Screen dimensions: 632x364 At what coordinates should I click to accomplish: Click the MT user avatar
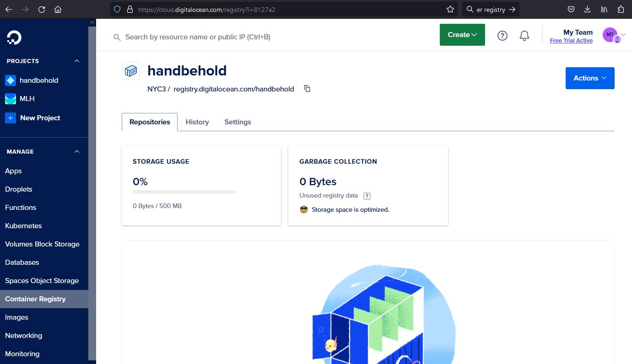click(x=610, y=34)
